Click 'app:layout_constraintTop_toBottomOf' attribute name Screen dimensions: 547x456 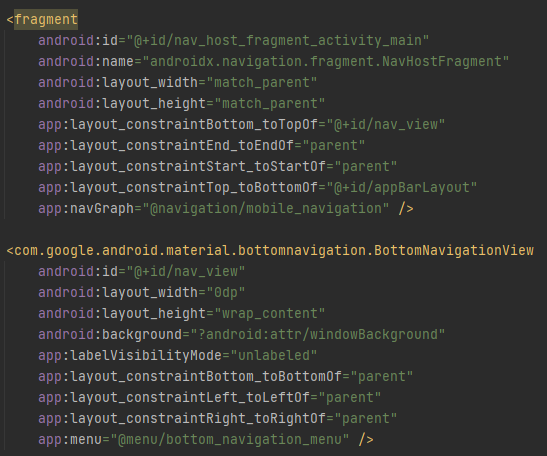pyautogui.click(x=178, y=187)
